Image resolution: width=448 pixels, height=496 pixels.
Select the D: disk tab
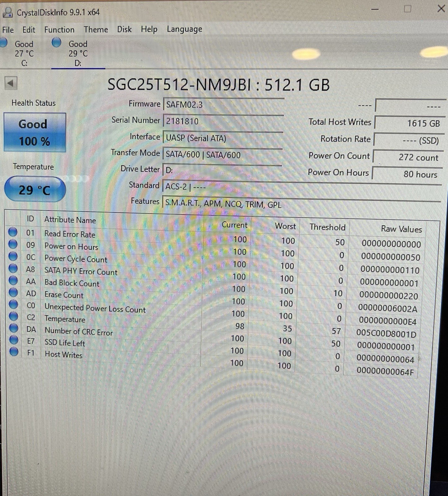point(78,53)
